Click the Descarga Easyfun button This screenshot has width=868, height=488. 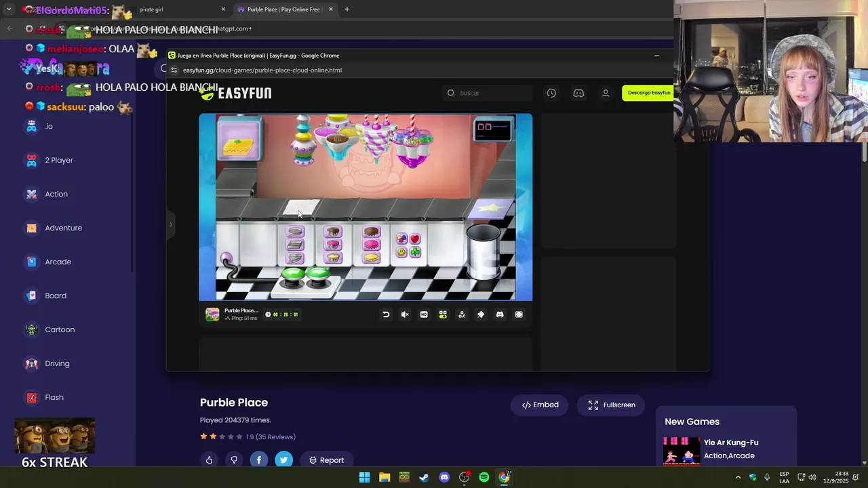(x=649, y=93)
